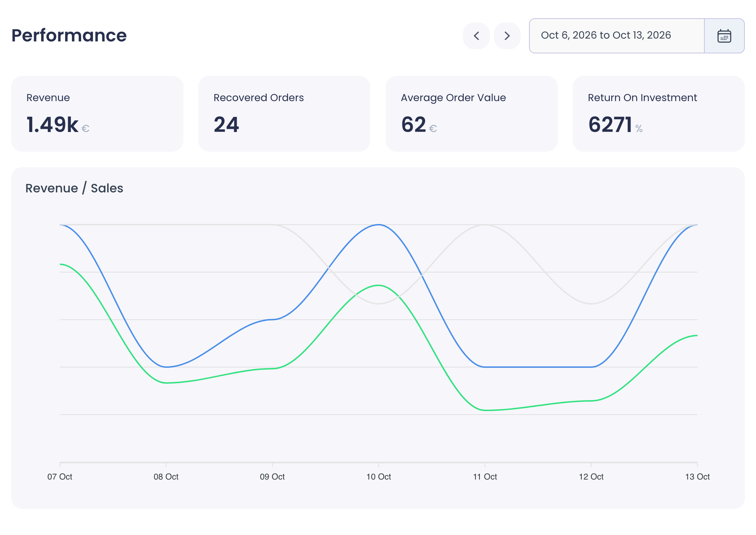Click the Performance heading
Image resolution: width=756 pixels, height=535 pixels.
coord(69,35)
